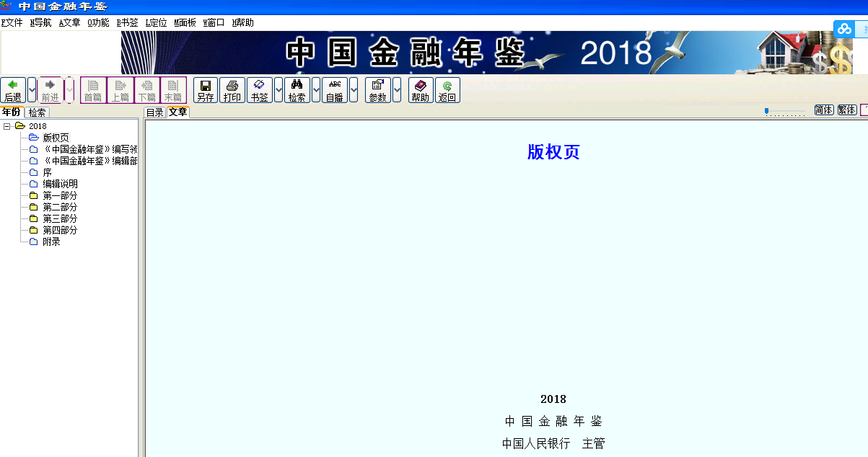Click the 返回 return button
The height and width of the screenshot is (457, 868).
pos(447,90)
